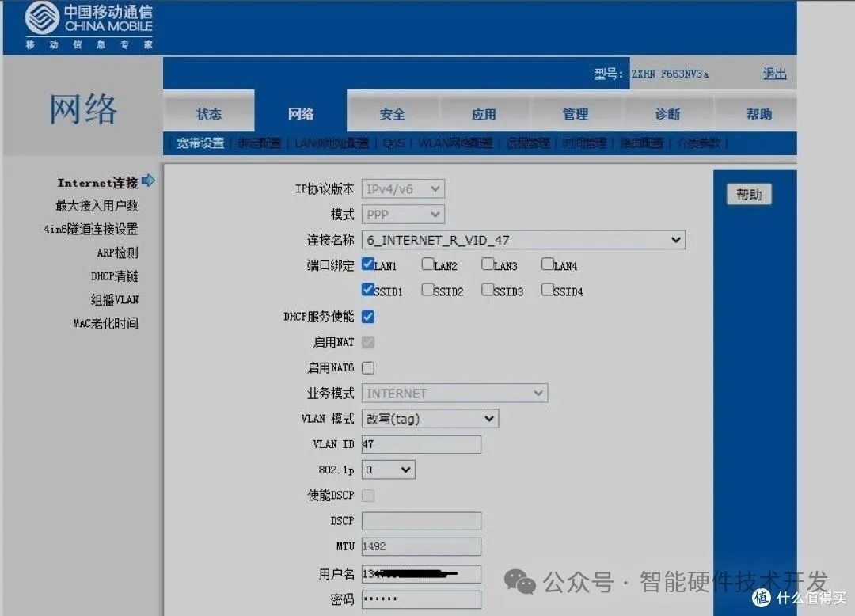Viewport: 855px width, 616px height.
Task: Click the 退出 logout link
Action: 773,73
